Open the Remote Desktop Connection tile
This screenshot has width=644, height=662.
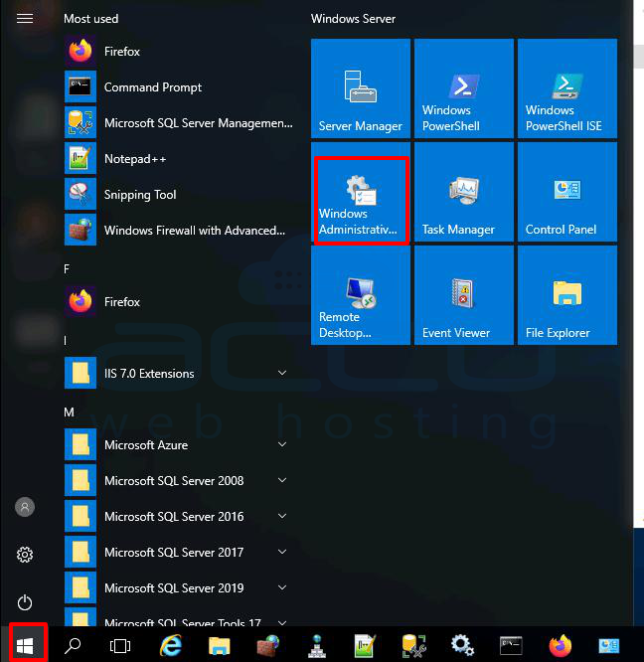click(361, 295)
